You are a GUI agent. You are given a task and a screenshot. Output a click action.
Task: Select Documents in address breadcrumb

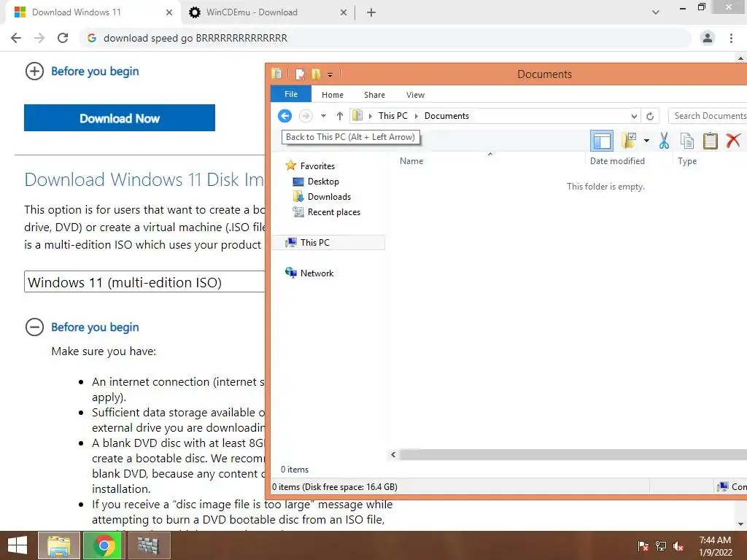pos(446,116)
